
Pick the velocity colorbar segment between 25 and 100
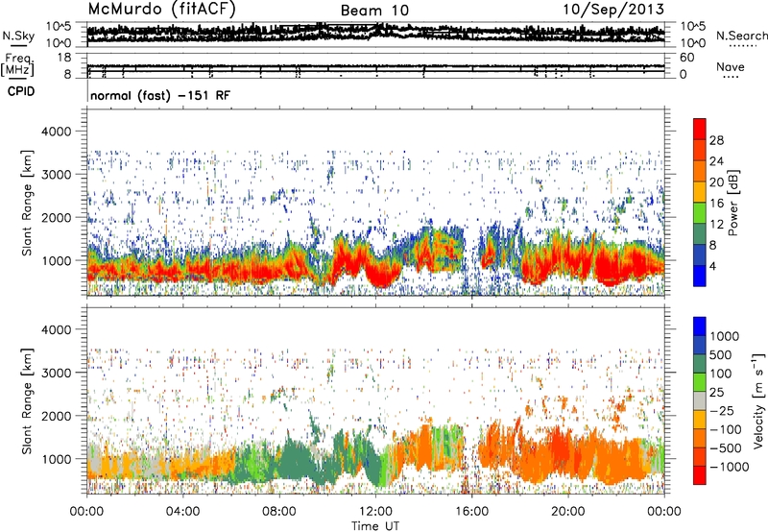tap(700, 382)
